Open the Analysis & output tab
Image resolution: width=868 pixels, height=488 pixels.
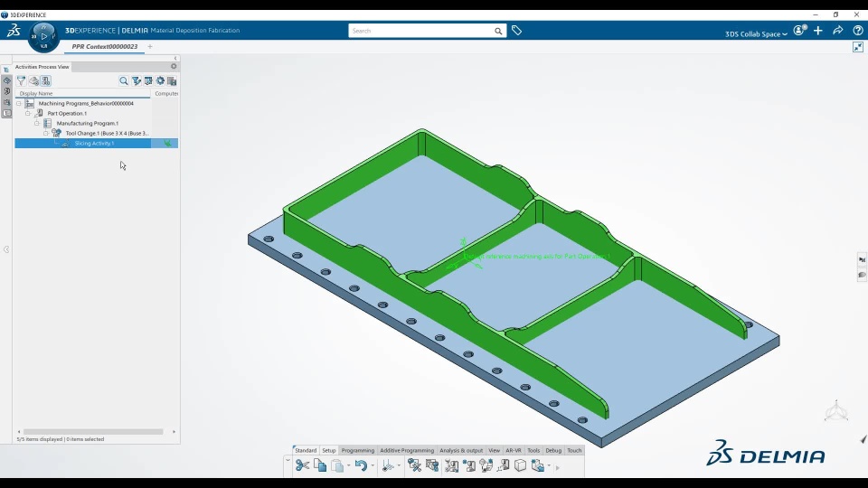tap(461, 450)
